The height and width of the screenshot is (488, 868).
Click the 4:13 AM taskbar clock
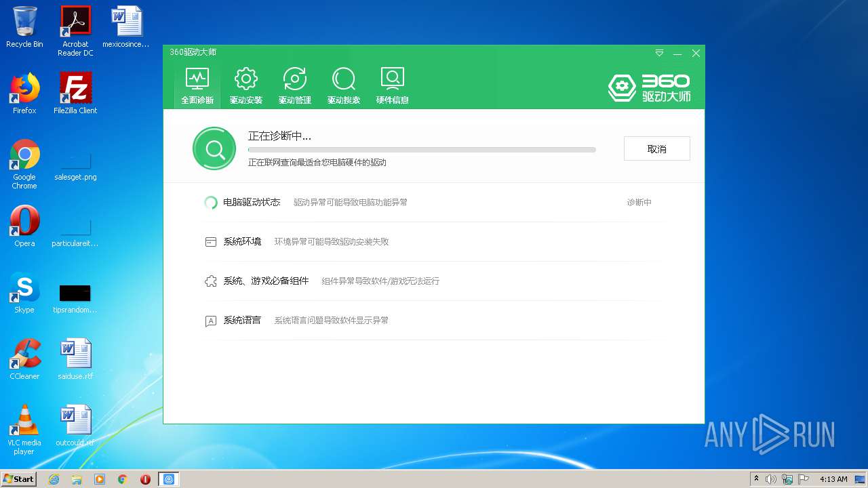click(833, 479)
